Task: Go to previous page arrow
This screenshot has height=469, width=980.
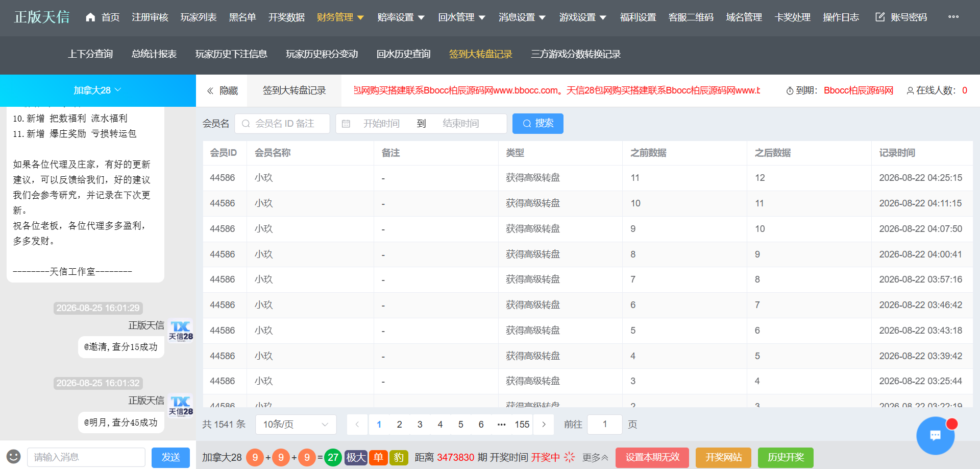Action: coord(357,425)
